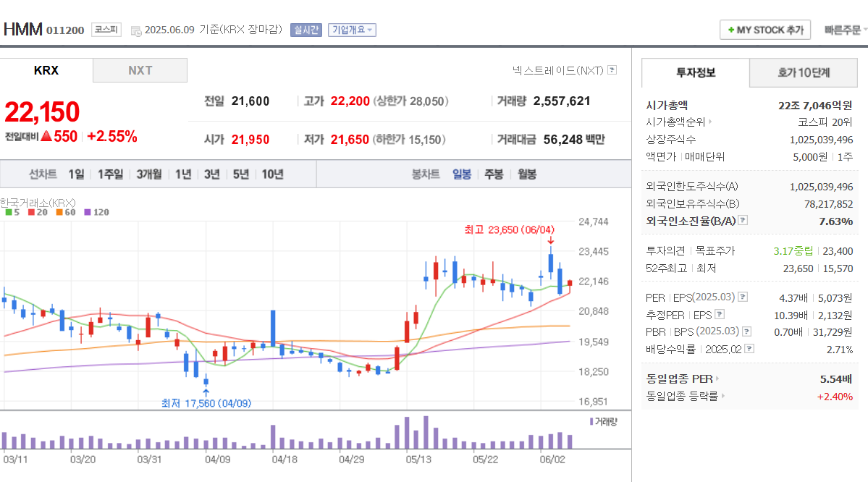This screenshot has height=482, width=868.
Task: Expand the 동일업종 PER arrow link
Action: coord(717,379)
